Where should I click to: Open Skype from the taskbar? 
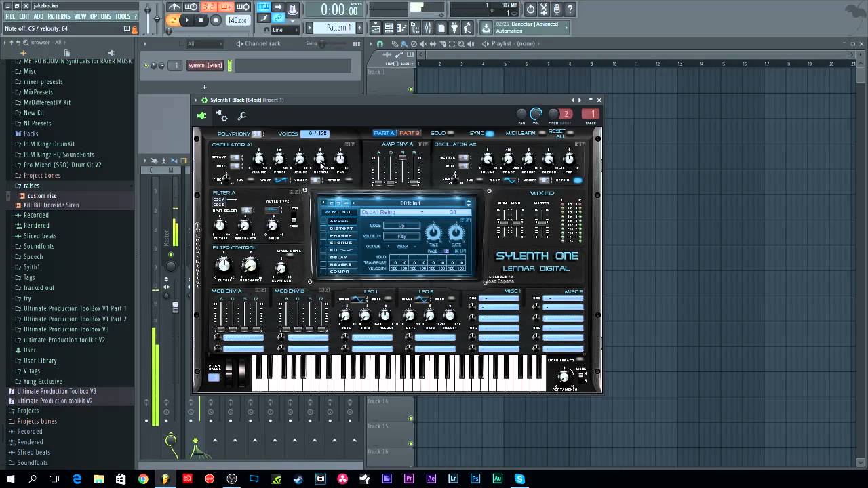pyautogui.click(x=519, y=479)
